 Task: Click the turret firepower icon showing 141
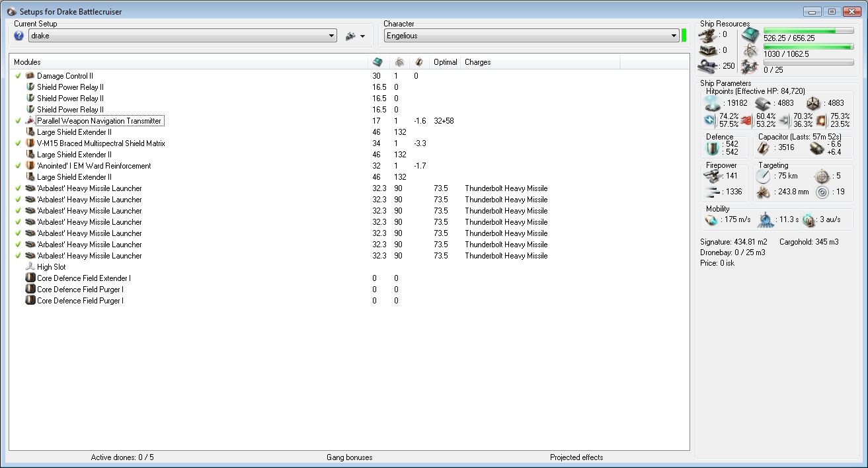coord(712,176)
